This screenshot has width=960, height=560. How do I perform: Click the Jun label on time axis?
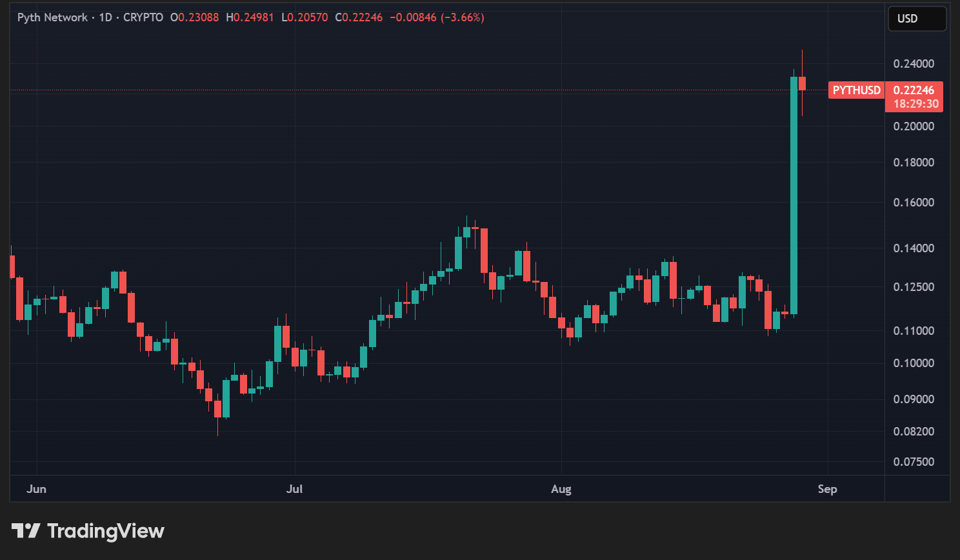pyautogui.click(x=36, y=489)
